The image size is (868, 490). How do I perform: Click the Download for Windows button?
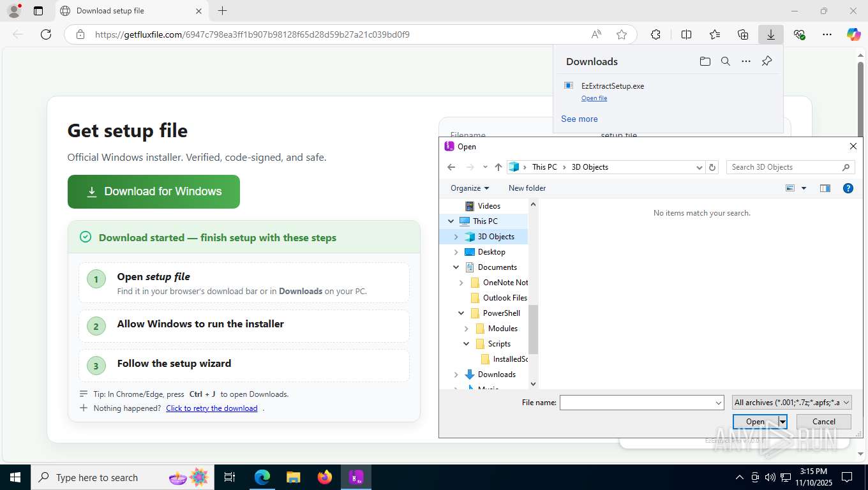(154, 191)
